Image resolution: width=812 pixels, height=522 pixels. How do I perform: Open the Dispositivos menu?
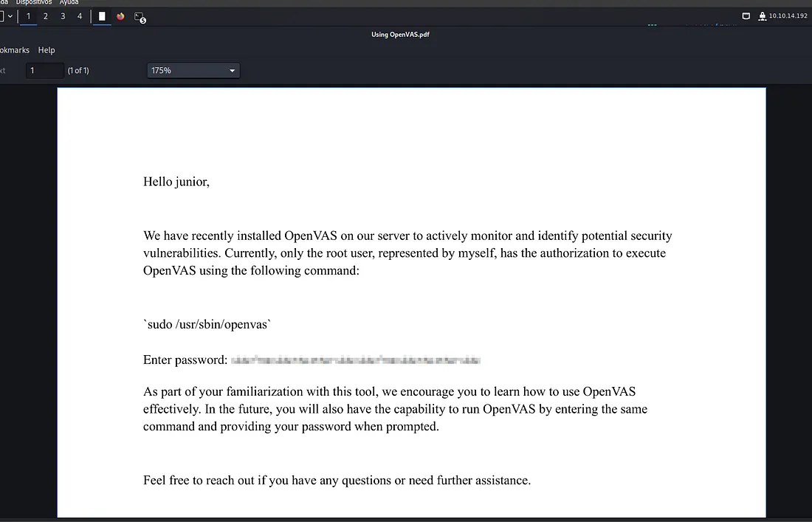35,2
